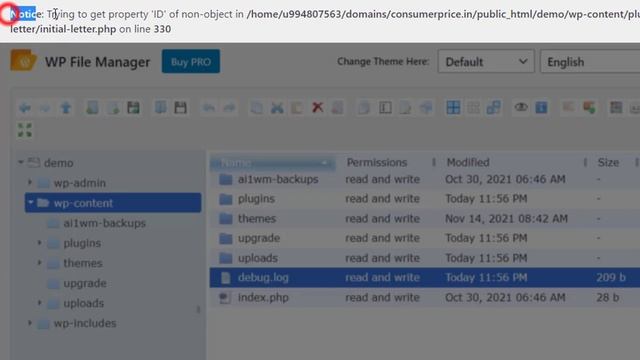The height and width of the screenshot is (360, 640).
Task: Select plugins folder row in file list
Action: click(424, 199)
